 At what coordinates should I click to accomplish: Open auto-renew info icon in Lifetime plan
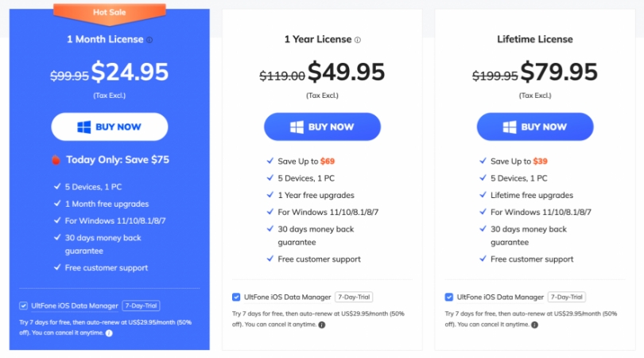(534, 325)
